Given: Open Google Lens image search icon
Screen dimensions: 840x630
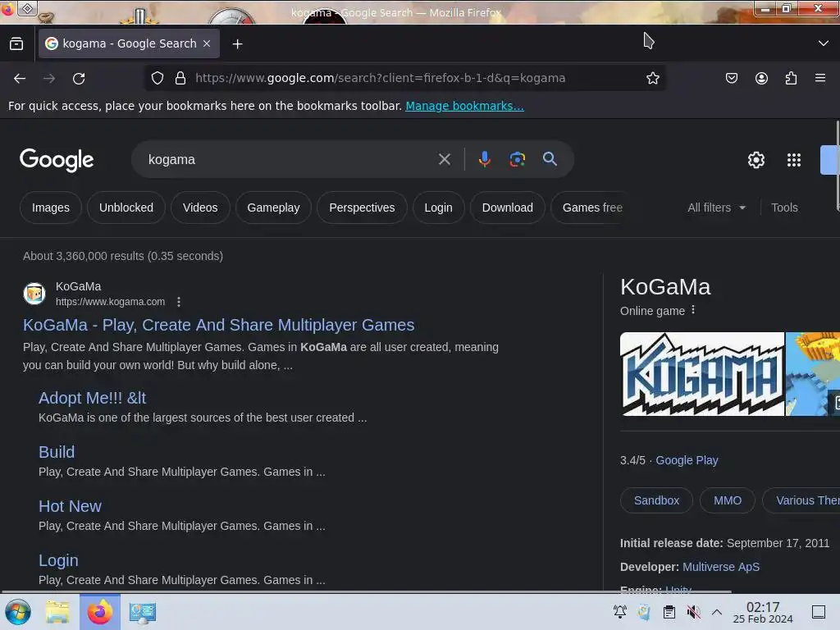Looking at the screenshot, I should (x=517, y=159).
